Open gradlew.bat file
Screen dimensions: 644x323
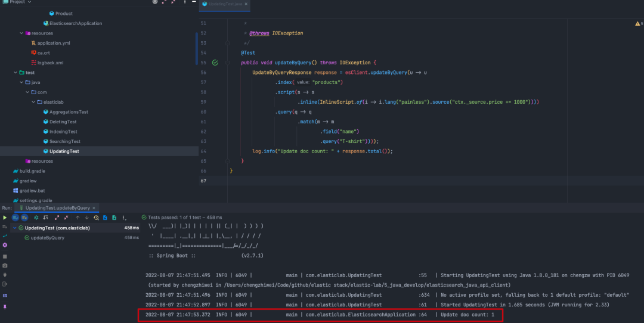(x=29, y=191)
